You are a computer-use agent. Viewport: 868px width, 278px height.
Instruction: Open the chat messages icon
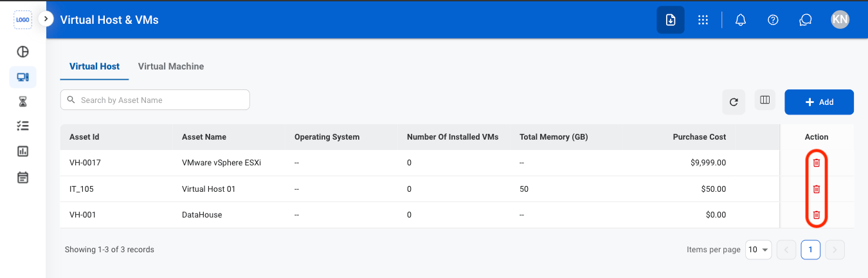[806, 20]
